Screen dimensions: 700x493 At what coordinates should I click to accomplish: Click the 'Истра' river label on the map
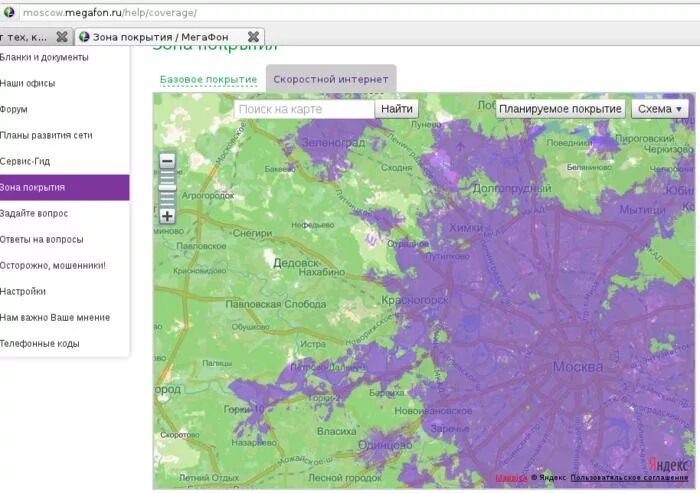313,344
